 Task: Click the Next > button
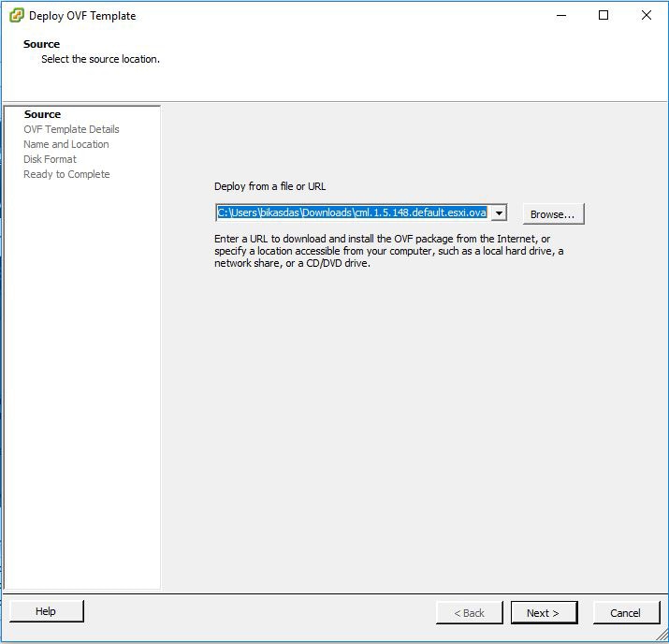(544, 613)
